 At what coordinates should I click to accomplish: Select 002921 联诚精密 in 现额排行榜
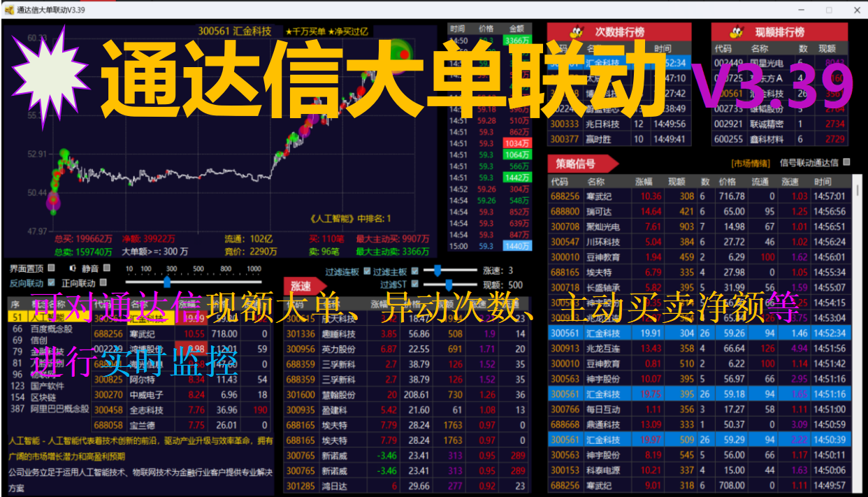tap(779, 124)
